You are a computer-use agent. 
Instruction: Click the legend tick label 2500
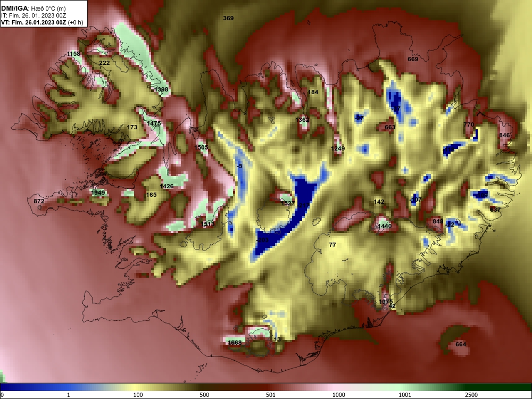tap(471, 395)
